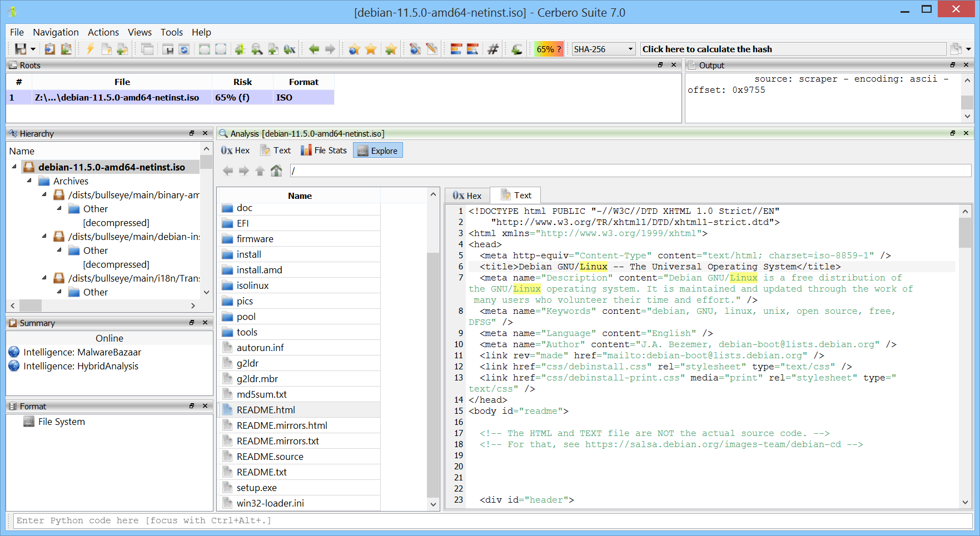
Task: Click the Explore home icon
Action: [x=276, y=171]
